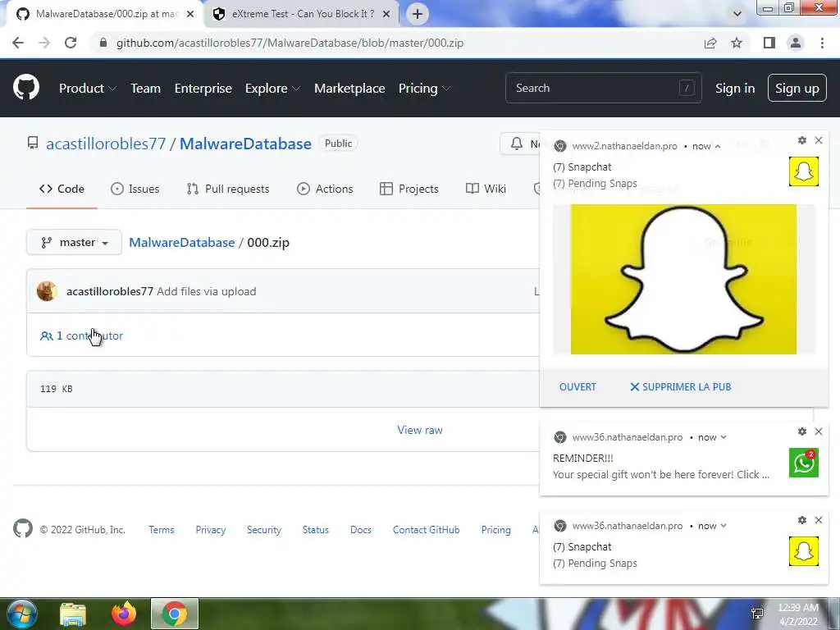Open settings gear on REMINDER notification
The width and height of the screenshot is (840, 630).
[x=802, y=431]
